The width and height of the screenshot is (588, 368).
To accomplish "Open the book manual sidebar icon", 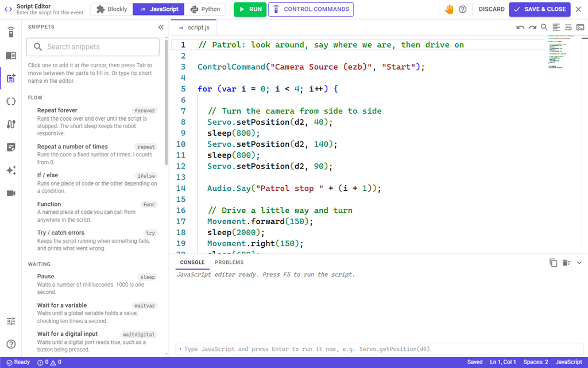I will click(x=11, y=56).
